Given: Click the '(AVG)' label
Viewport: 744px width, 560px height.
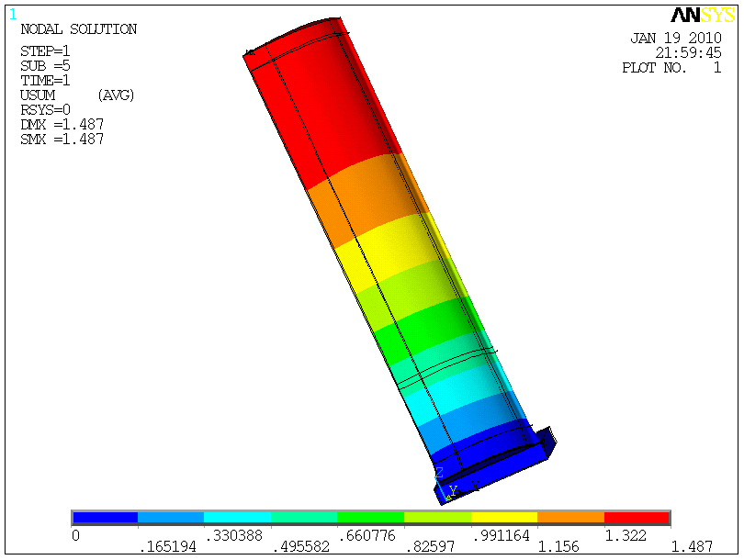Looking at the screenshot, I should 116,95.
